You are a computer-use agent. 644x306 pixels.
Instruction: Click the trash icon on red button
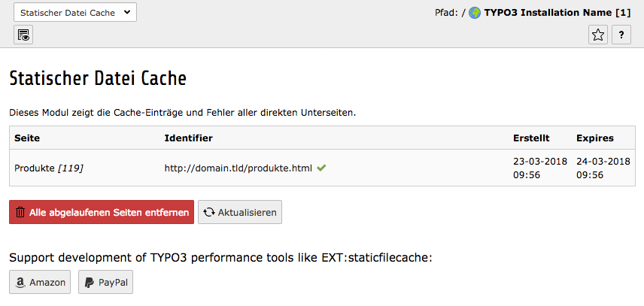pos(20,213)
